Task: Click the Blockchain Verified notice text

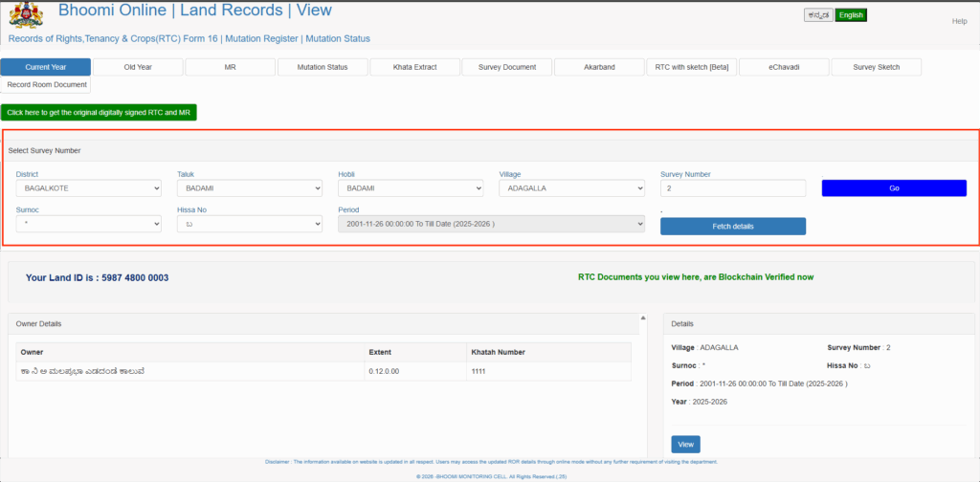Action: [x=696, y=276]
